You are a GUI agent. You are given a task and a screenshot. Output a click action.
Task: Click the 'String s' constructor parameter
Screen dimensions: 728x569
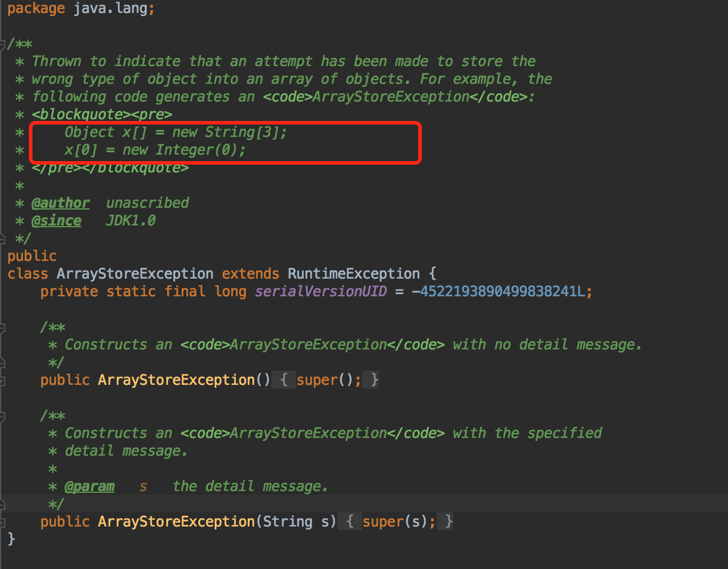tap(296, 521)
